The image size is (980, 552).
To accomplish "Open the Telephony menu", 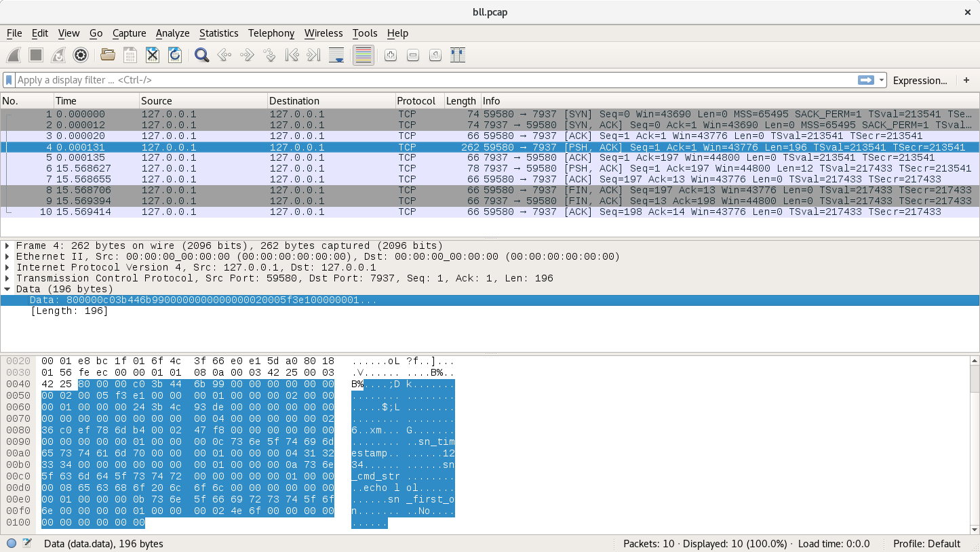I will [271, 33].
